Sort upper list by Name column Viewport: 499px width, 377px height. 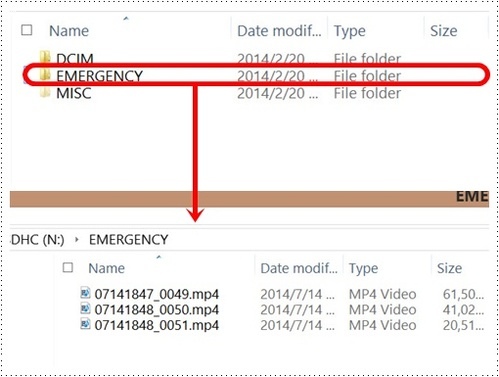point(69,31)
